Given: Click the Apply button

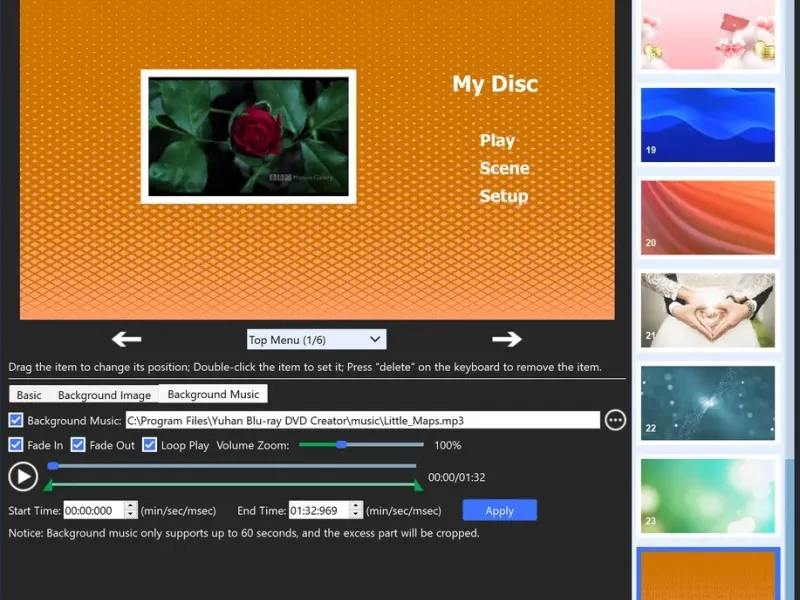Looking at the screenshot, I should tap(499, 510).
